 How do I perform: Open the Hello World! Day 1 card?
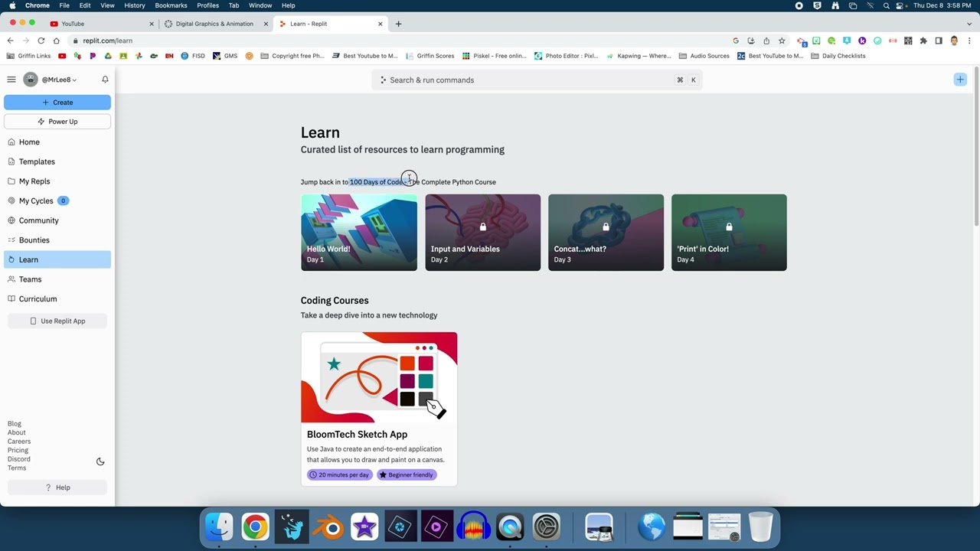(x=359, y=233)
